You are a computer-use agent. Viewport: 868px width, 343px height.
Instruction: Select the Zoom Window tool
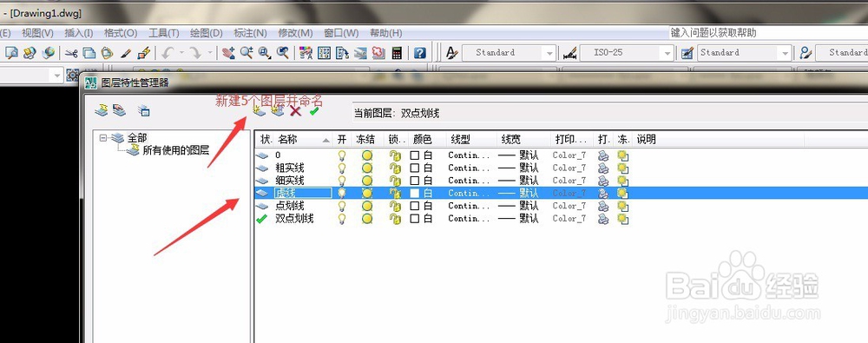pos(265,53)
